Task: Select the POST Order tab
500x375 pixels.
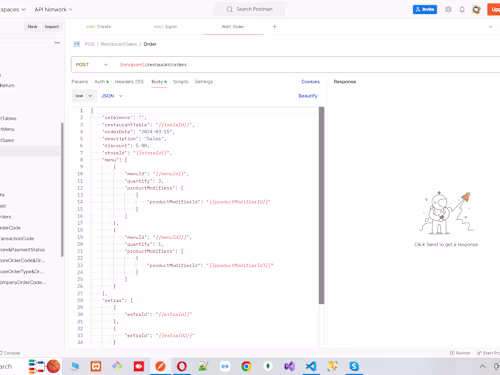Action: [x=233, y=27]
